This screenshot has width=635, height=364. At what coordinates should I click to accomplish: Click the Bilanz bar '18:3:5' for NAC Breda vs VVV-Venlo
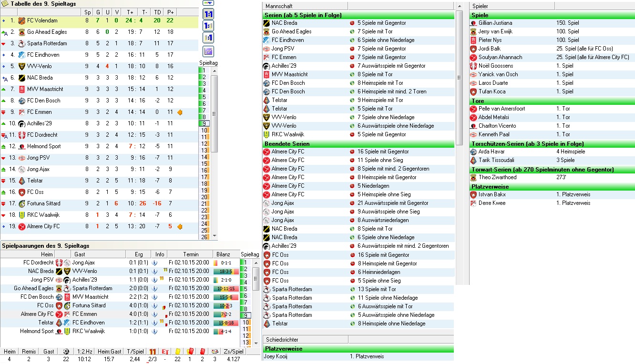(x=225, y=271)
